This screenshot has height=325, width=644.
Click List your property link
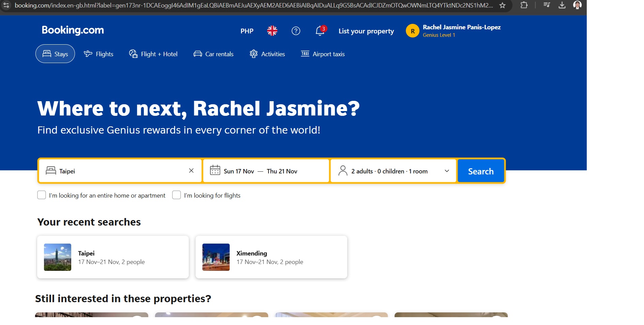coord(366,31)
